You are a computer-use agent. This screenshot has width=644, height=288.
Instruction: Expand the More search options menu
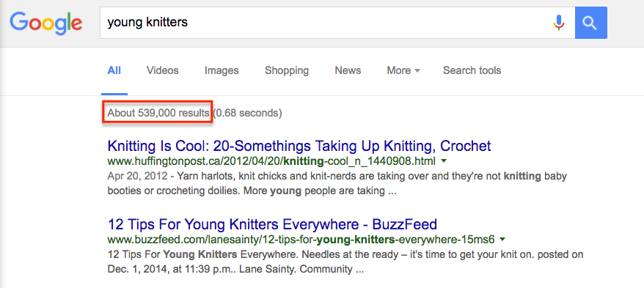[403, 70]
